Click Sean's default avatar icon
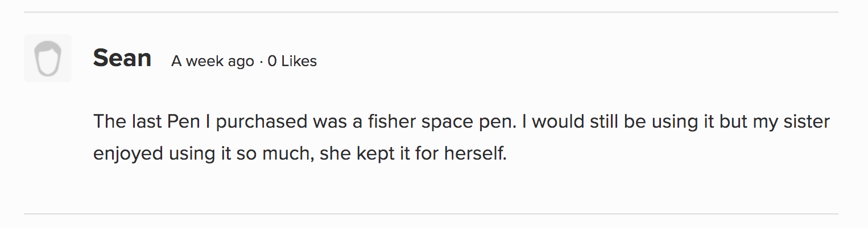Screen dimensions: 868x228 coord(48,58)
